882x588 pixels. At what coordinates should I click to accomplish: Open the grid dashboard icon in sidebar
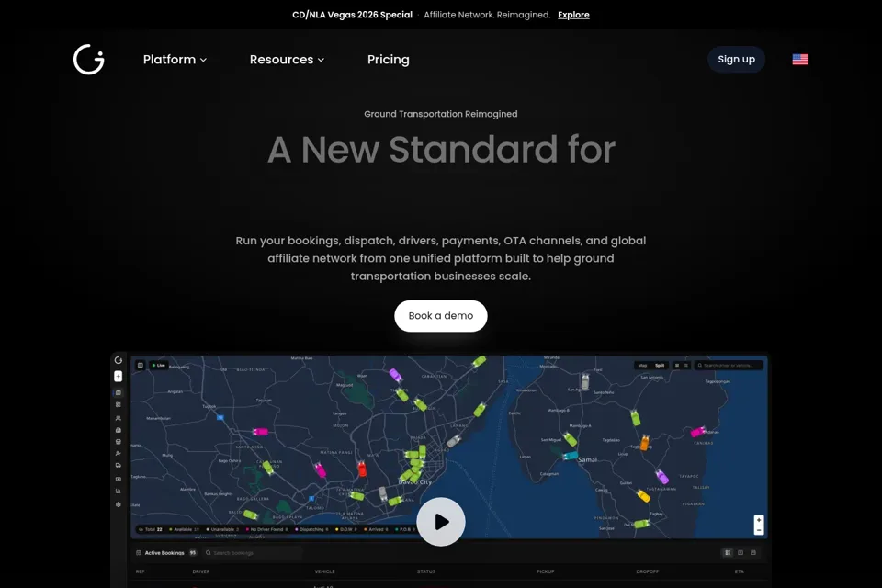coord(119,404)
